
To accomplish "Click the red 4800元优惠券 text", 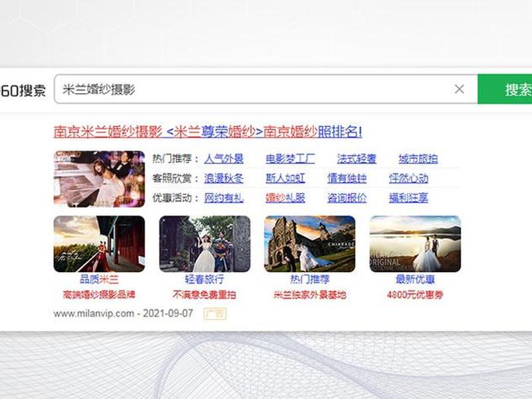I will [x=415, y=295].
